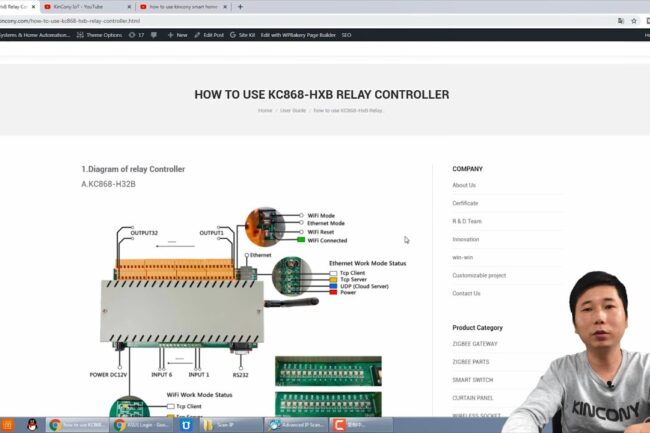The image size is (650, 433).
Task: Open the ZIGBEE GATEWAY product category
Action: (475, 344)
